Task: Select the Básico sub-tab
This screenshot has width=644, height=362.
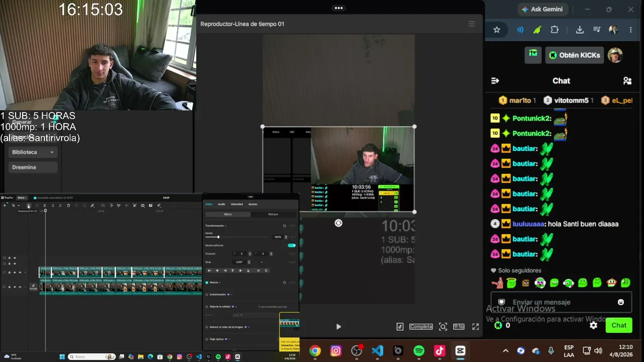Action: pos(228,214)
